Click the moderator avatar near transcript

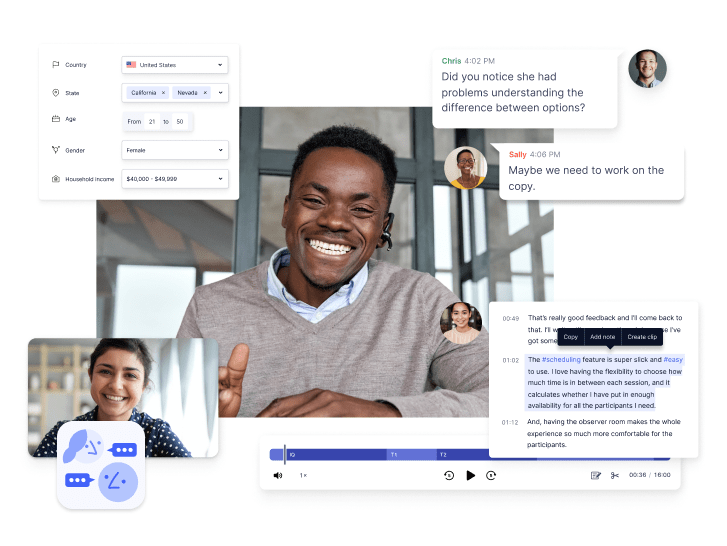(461, 323)
